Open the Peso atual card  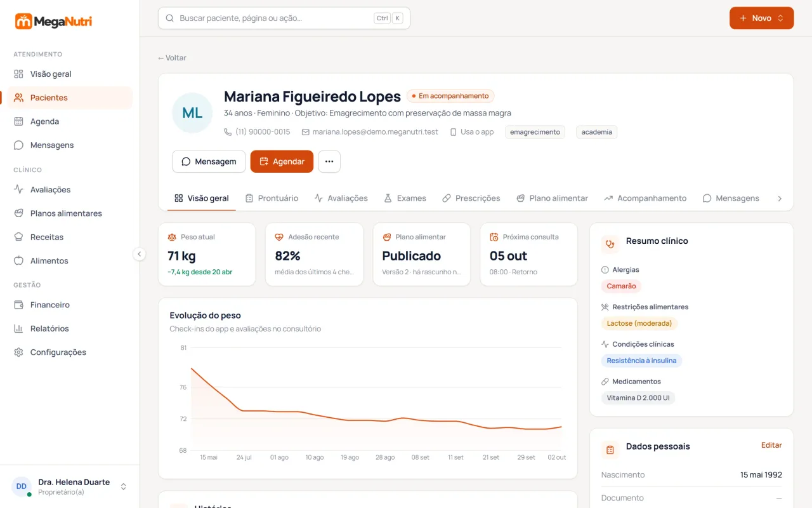click(x=207, y=254)
